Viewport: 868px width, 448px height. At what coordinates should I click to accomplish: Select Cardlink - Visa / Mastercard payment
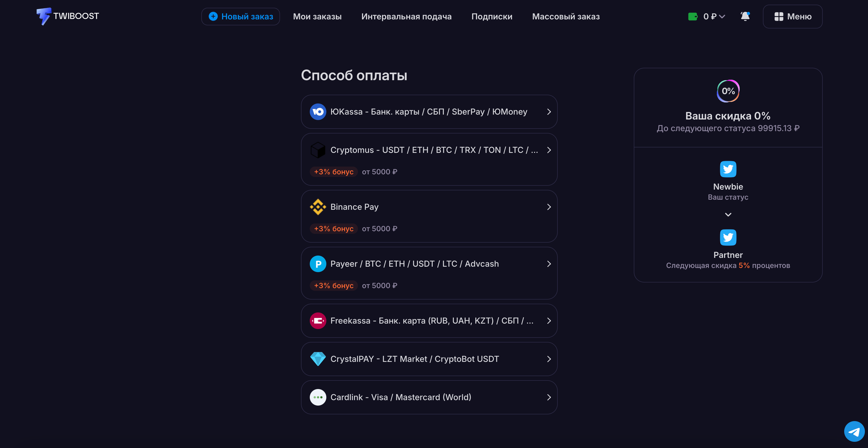click(429, 397)
